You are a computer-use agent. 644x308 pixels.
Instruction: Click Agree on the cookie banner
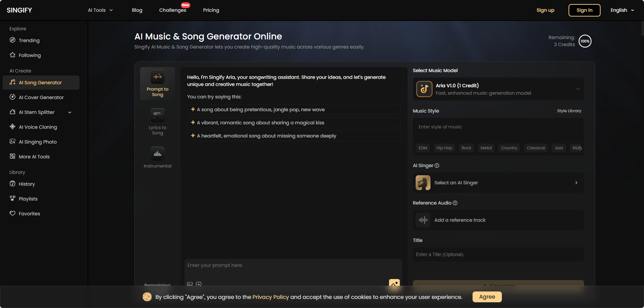tap(487, 297)
